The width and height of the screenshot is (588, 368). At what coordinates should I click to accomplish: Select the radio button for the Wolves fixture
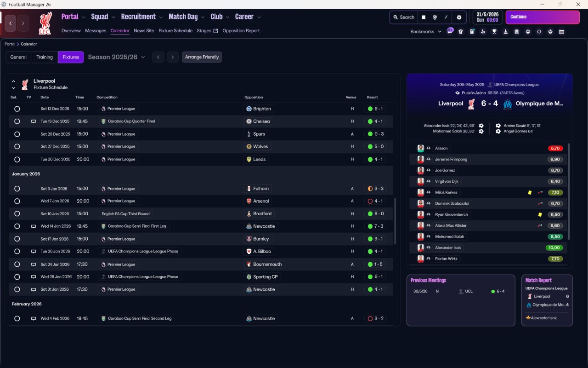(x=17, y=147)
